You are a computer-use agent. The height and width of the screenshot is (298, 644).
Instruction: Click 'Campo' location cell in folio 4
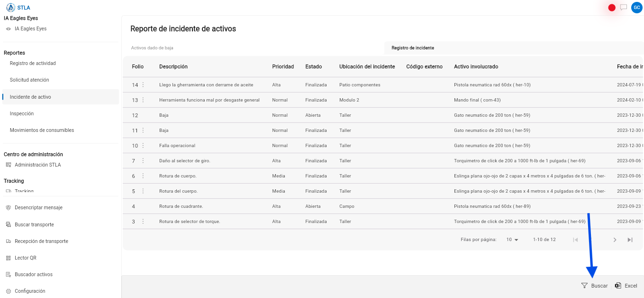click(x=347, y=206)
